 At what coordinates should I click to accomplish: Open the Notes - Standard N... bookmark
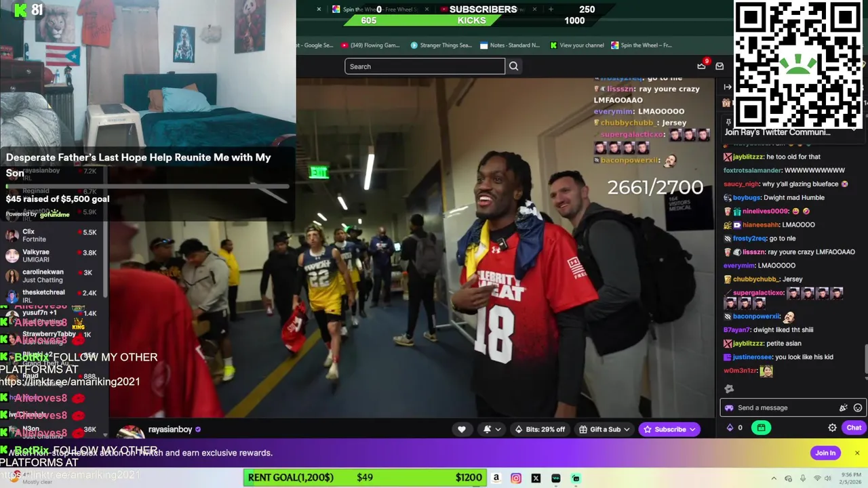coord(510,45)
